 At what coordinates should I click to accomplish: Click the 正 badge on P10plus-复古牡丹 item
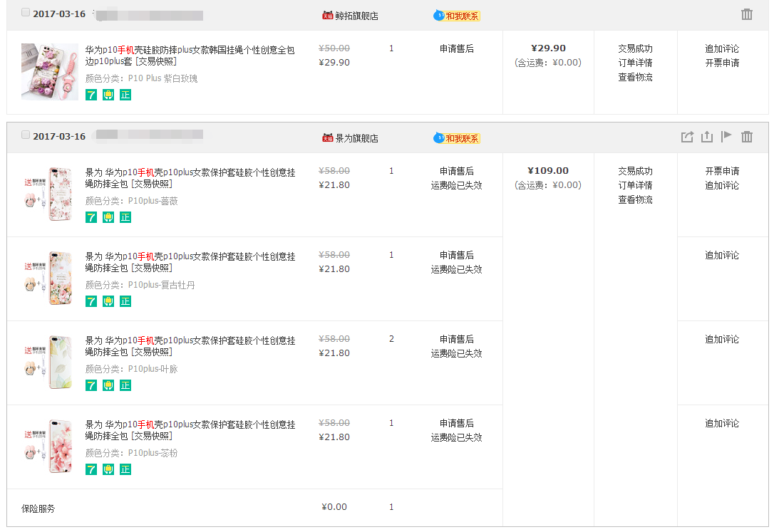pos(125,301)
